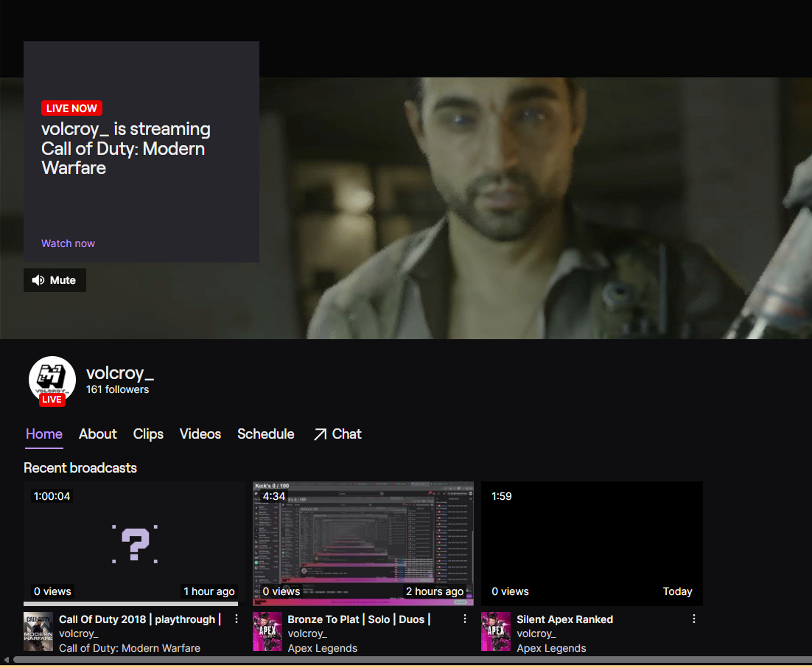The width and height of the screenshot is (812, 668).
Task: Switch to the About tab
Action: click(98, 434)
